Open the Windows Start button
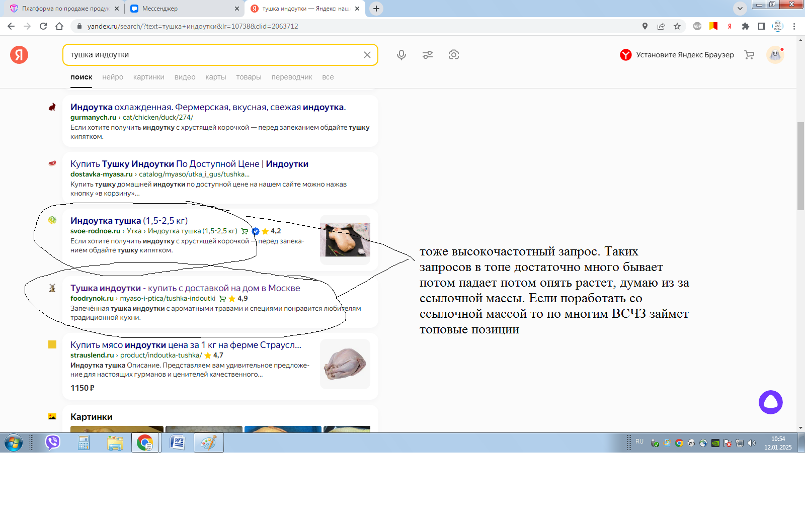The image size is (805, 532). pyautogui.click(x=14, y=443)
